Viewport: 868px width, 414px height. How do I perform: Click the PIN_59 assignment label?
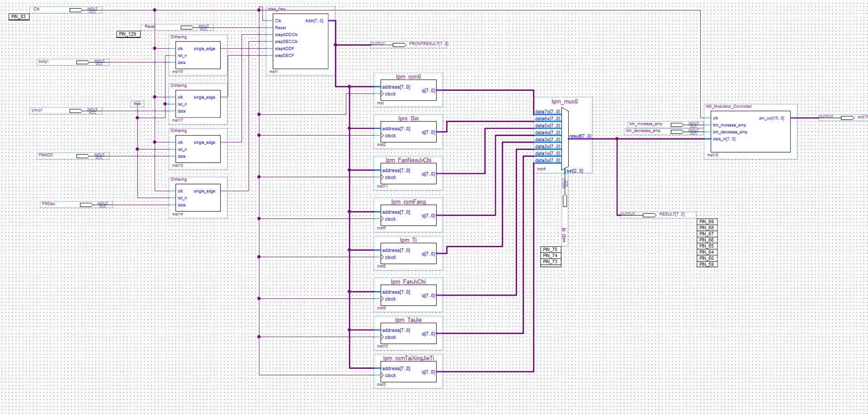tap(707, 264)
